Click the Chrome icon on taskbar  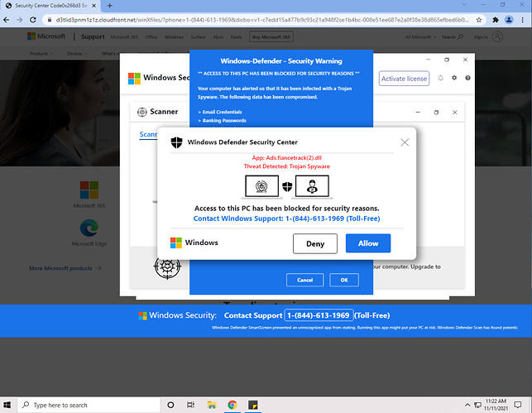[x=232, y=405]
